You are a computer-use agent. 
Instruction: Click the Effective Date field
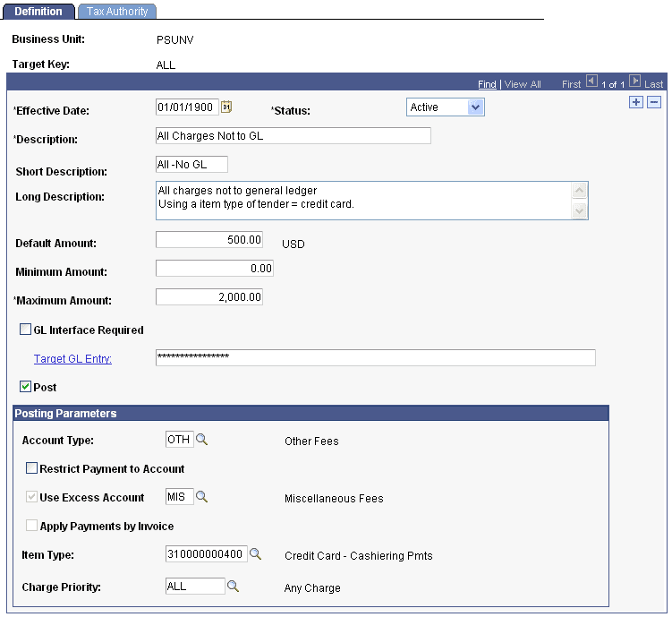187,107
